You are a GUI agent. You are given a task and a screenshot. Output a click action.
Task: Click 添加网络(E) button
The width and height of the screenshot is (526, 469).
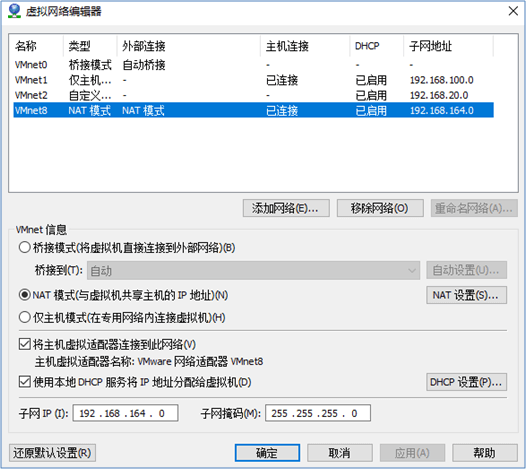click(286, 208)
